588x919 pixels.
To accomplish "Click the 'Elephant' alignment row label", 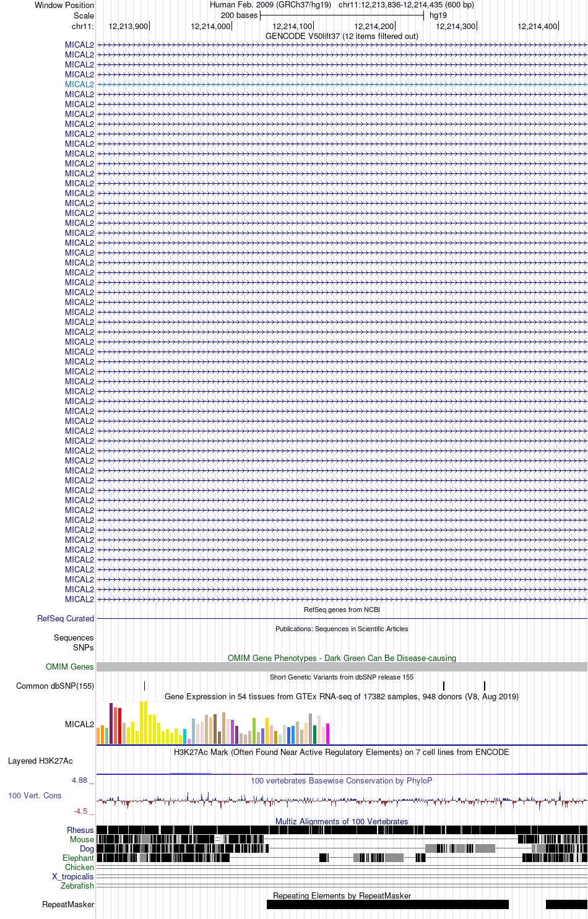I will pos(78,858).
